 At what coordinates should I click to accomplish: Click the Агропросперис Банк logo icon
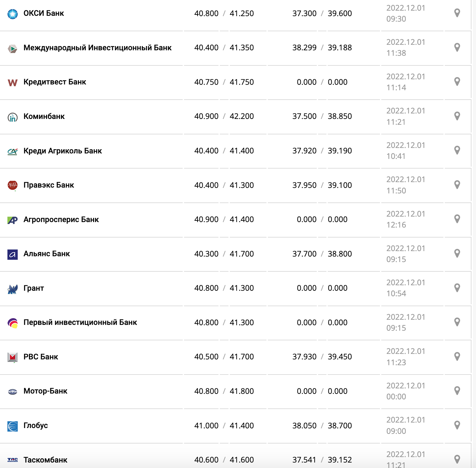click(x=13, y=220)
